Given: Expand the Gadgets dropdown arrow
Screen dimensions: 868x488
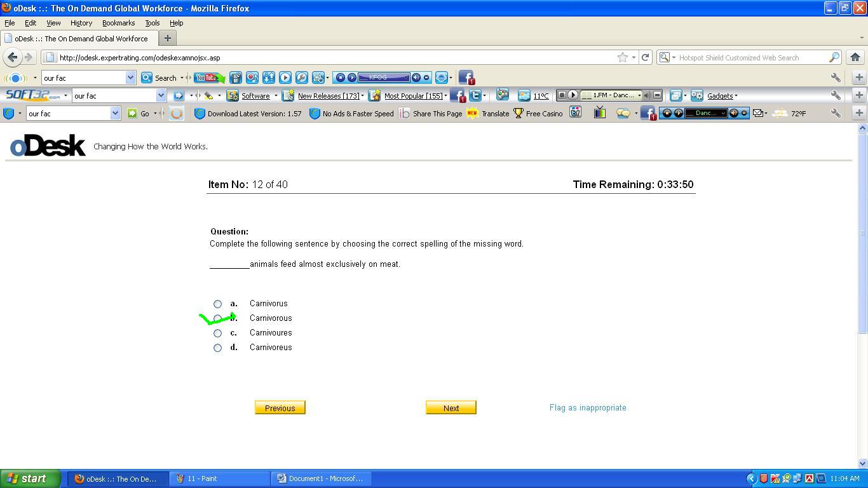Looking at the screenshot, I should pyautogui.click(x=736, y=96).
